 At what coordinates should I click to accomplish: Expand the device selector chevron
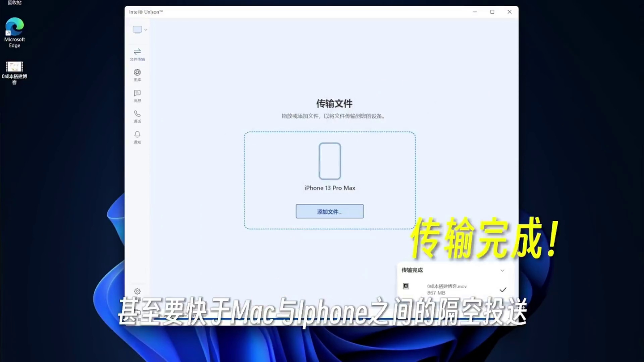tap(146, 30)
